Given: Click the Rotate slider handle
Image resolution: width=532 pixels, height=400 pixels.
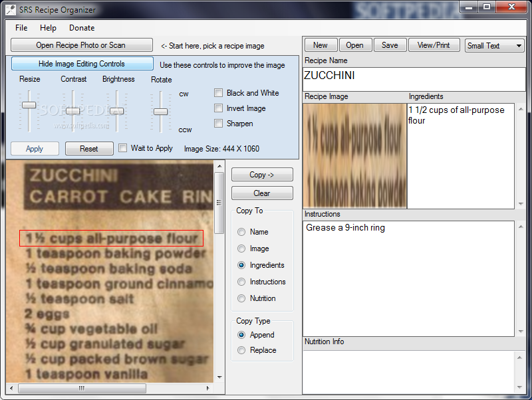Looking at the screenshot, I should (160, 112).
